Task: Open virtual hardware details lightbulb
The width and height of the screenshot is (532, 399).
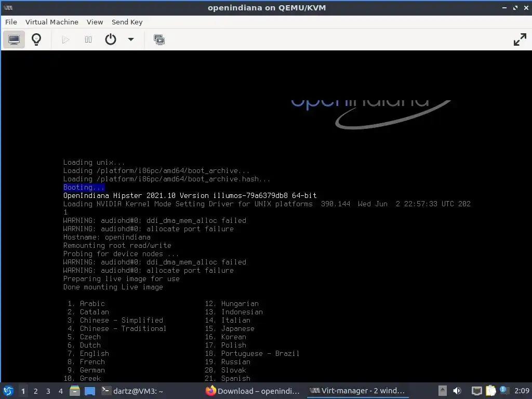Action: (36, 39)
